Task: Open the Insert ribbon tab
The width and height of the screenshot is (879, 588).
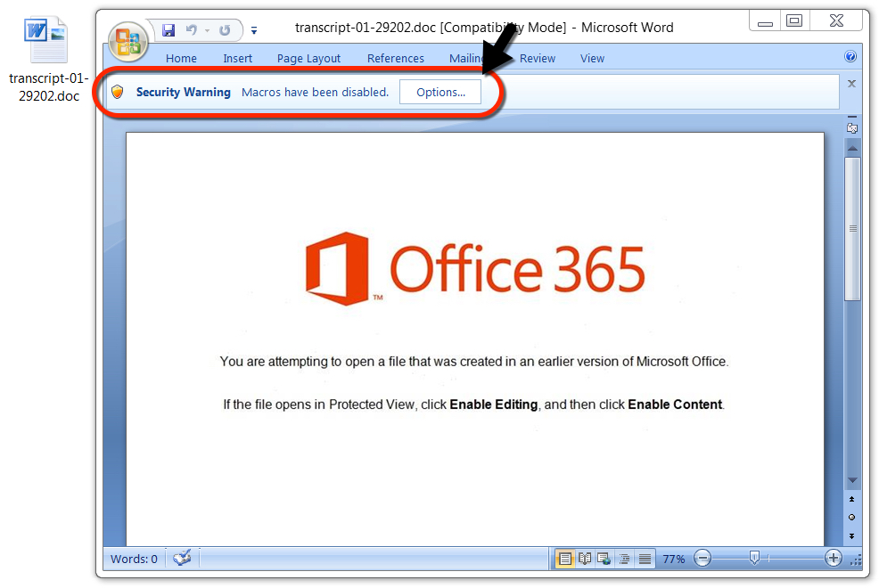Action: pyautogui.click(x=238, y=58)
